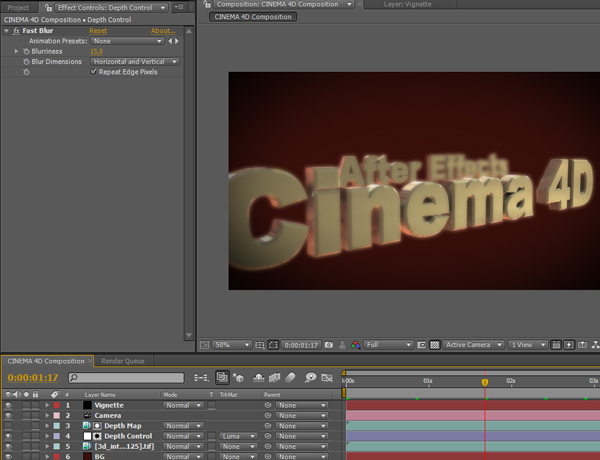Toggle Preserve Transparency box for Vignette layer
600x460 pixels.
(211, 405)
